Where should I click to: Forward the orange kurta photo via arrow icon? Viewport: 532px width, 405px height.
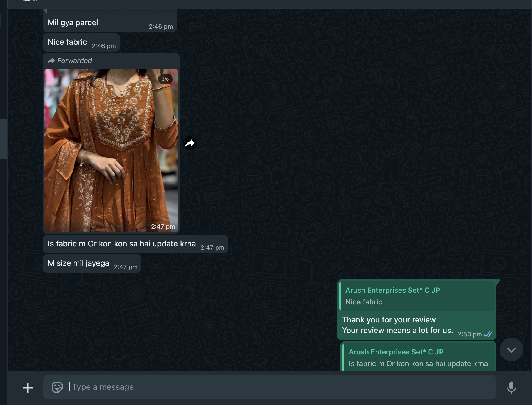coord(190,143)
